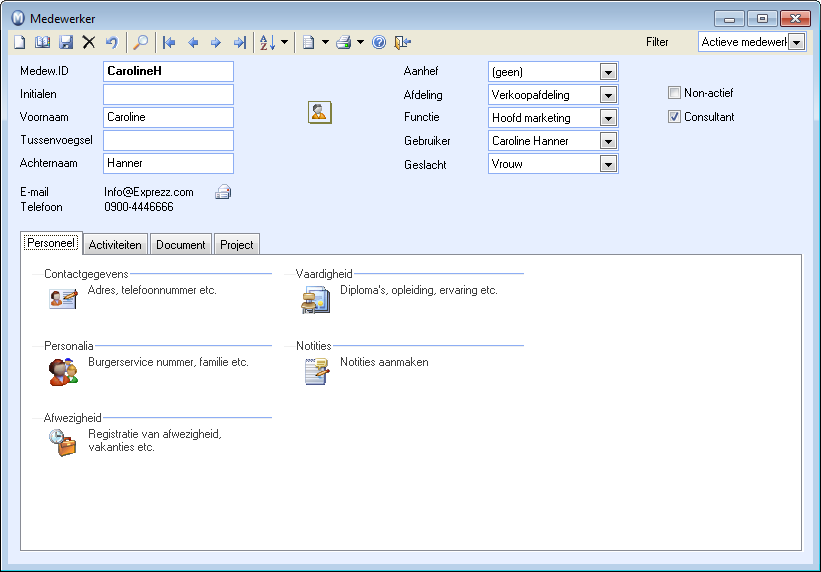
Task: Uncheck the Consultant checkbox
Action: [674, 117]
